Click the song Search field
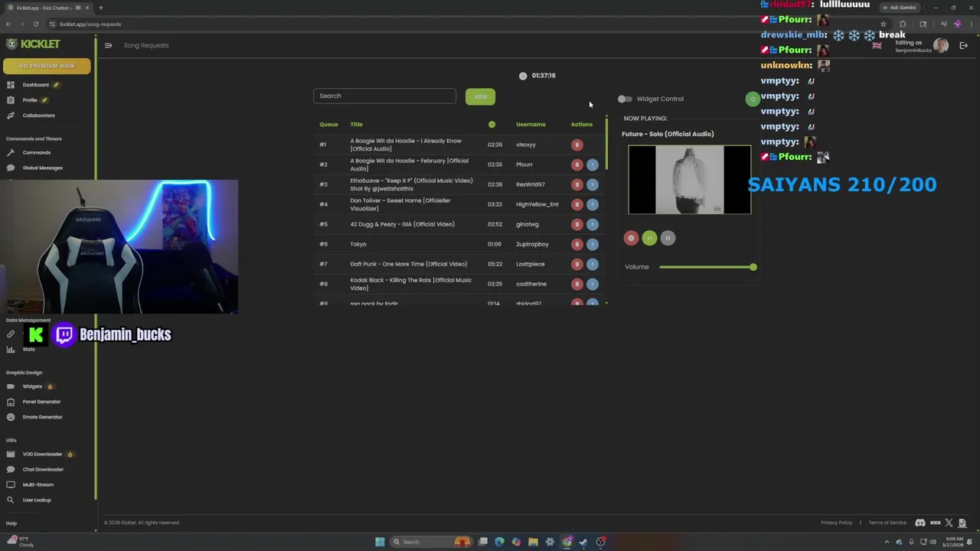The height and width of the screenshot is (551, 980). point(384,96)
